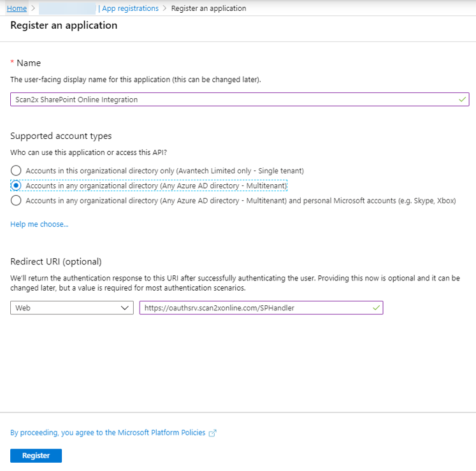Viewport: 476px width, 471px height.
Task: Click the external link icon beside Platform Policies
Action: click(213, 433)
